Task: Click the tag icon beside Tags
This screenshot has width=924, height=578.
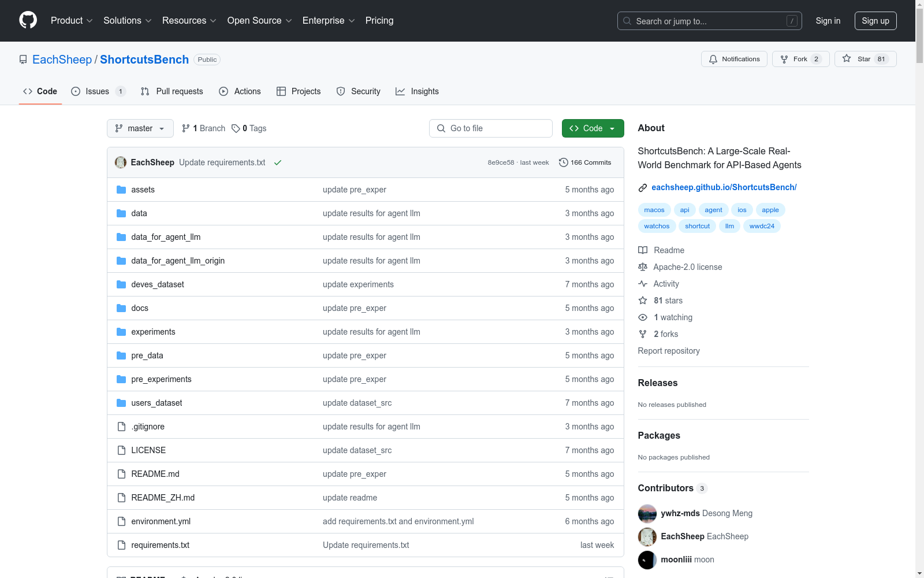Action: tap(236, 128)
